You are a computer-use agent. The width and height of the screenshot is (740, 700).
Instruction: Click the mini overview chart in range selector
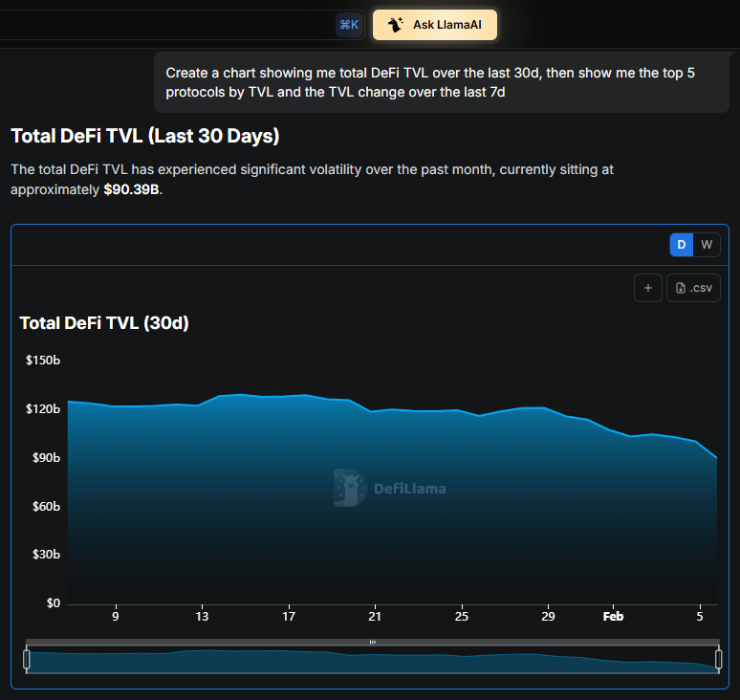point(372,661)
